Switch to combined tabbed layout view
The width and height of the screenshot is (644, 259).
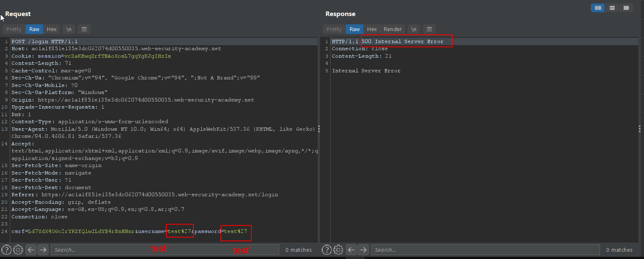626,8
